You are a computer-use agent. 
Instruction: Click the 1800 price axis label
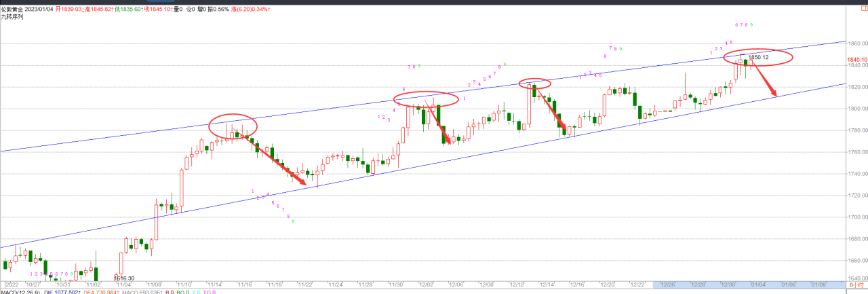[x=857, y=109]
